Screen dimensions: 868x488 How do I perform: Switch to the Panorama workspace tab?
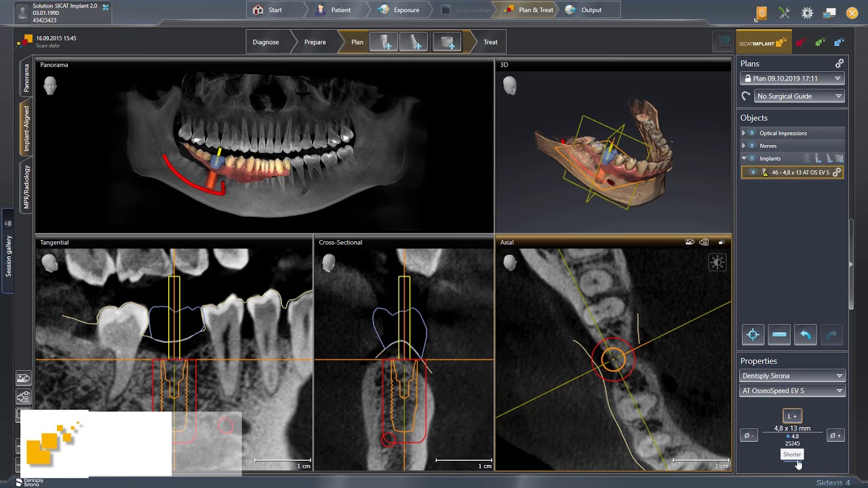[x=26, y=77]
